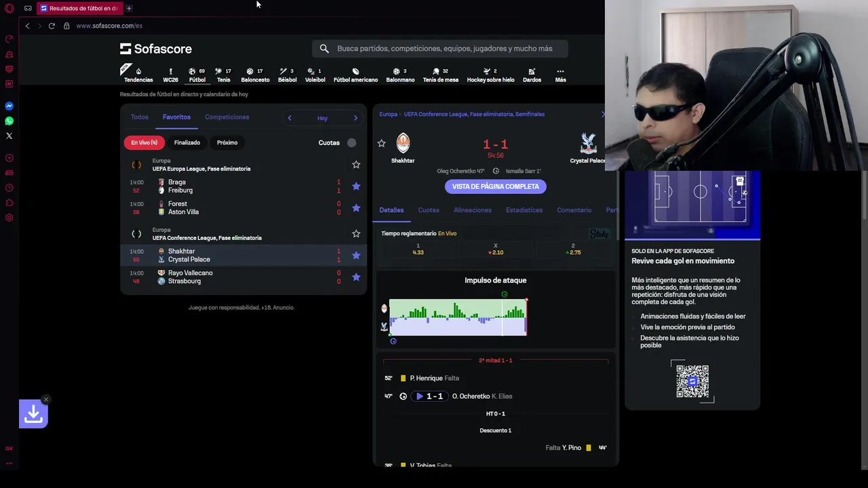Open the Rayo Vallecano vs Strasbourg match
The width and height of the screenshot is (868, 488).
[x=243, y=277]
